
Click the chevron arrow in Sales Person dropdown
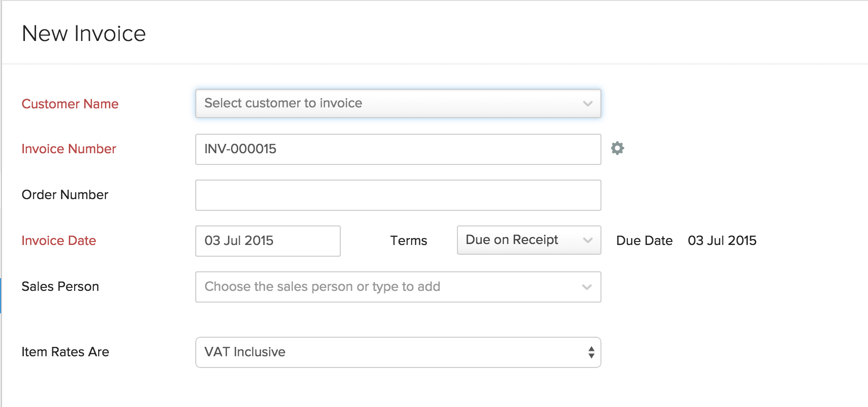pos(587,287)
